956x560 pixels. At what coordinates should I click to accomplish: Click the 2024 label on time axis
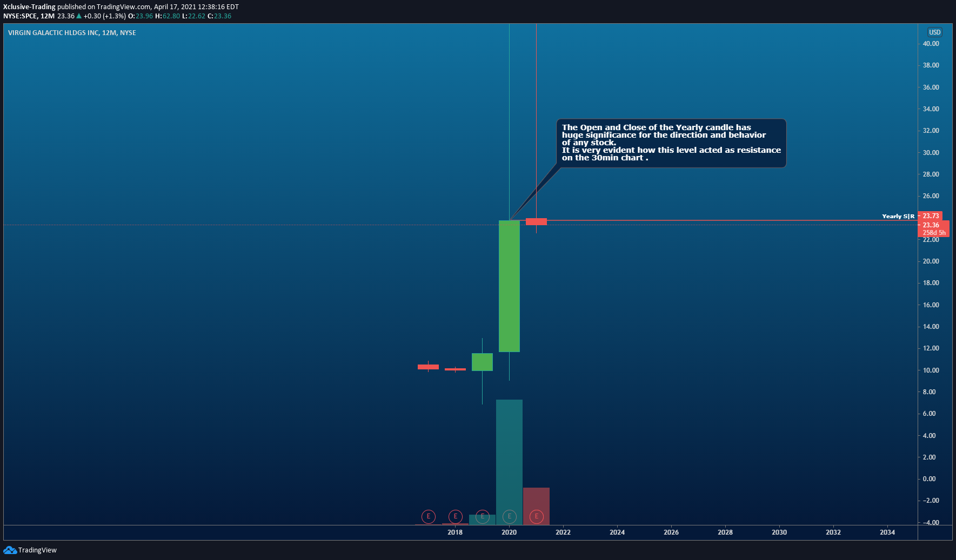[x=617, y=532]
